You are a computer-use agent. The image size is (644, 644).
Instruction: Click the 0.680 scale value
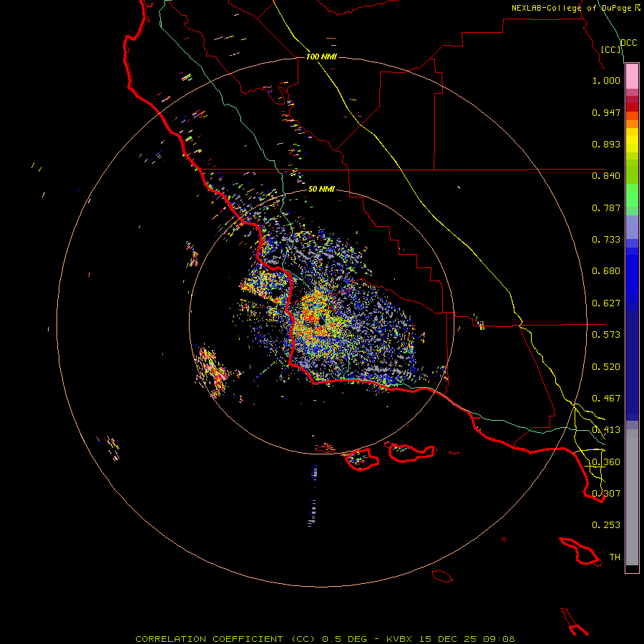point(606,271)
